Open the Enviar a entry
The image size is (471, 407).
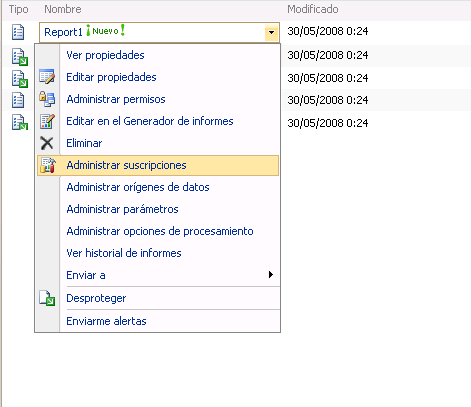click(86, 275)
